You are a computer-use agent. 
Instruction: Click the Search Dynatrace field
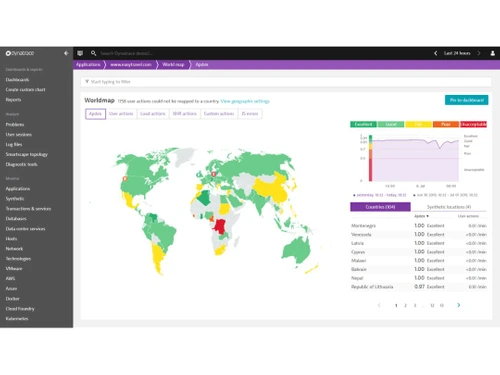coord(127,53)
